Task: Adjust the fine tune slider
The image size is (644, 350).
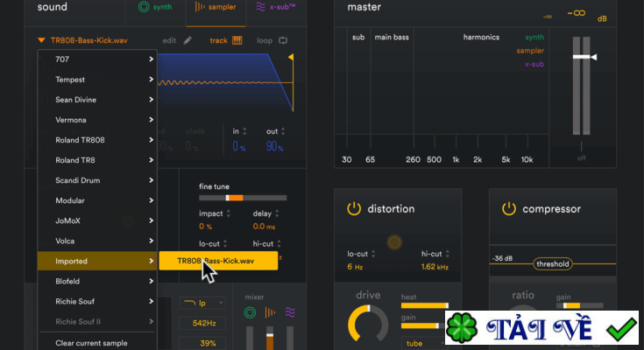Action: 243,198
